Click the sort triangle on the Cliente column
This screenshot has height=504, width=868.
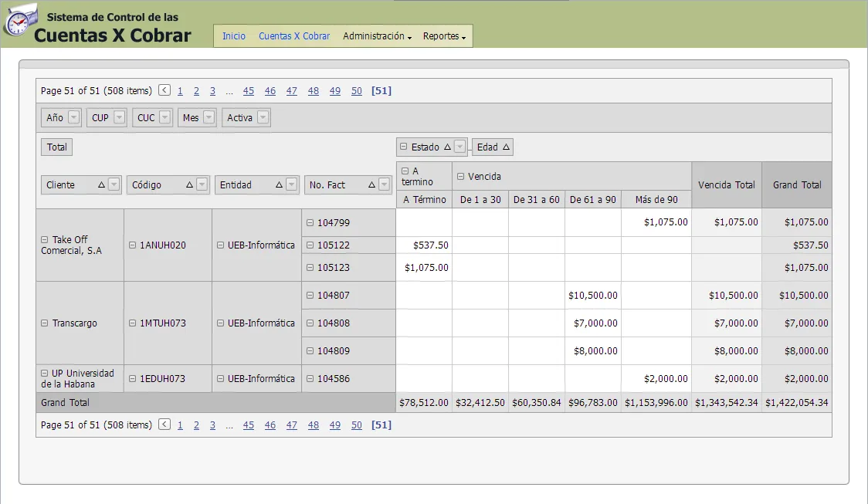[x=101, y=184]
